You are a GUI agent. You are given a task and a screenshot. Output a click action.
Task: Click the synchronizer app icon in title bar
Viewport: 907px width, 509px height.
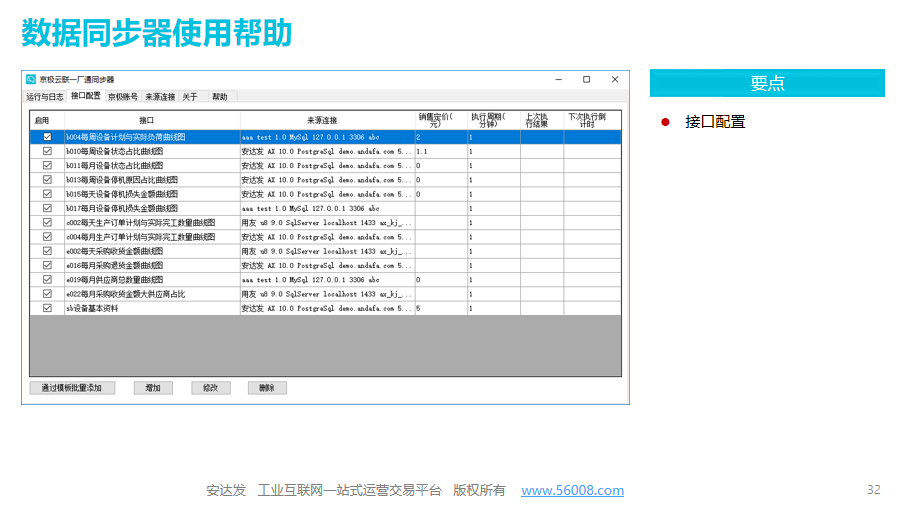point(31,79)
